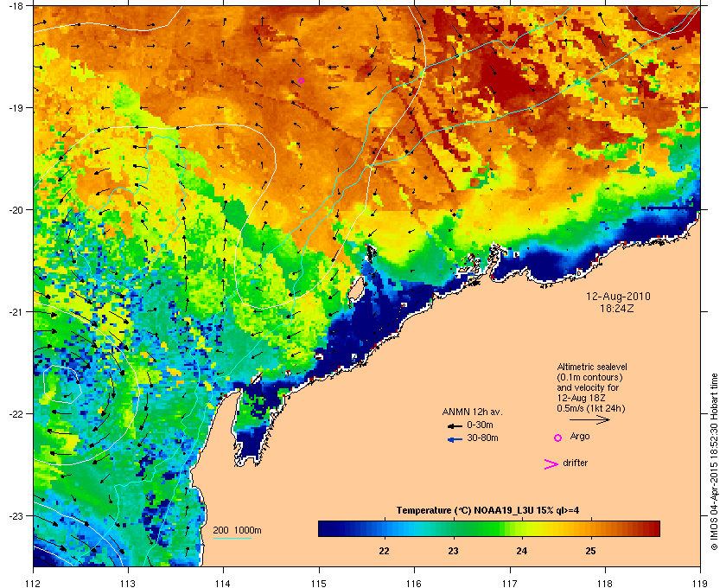Click the longitude axis label 112

[34, 584]
